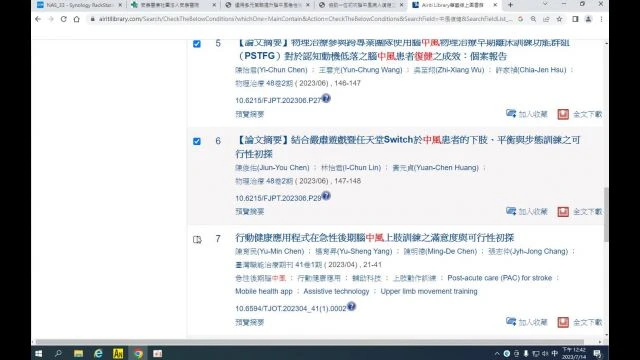
Task: Click author Ming-De Chen
Action: coord(440,251)
